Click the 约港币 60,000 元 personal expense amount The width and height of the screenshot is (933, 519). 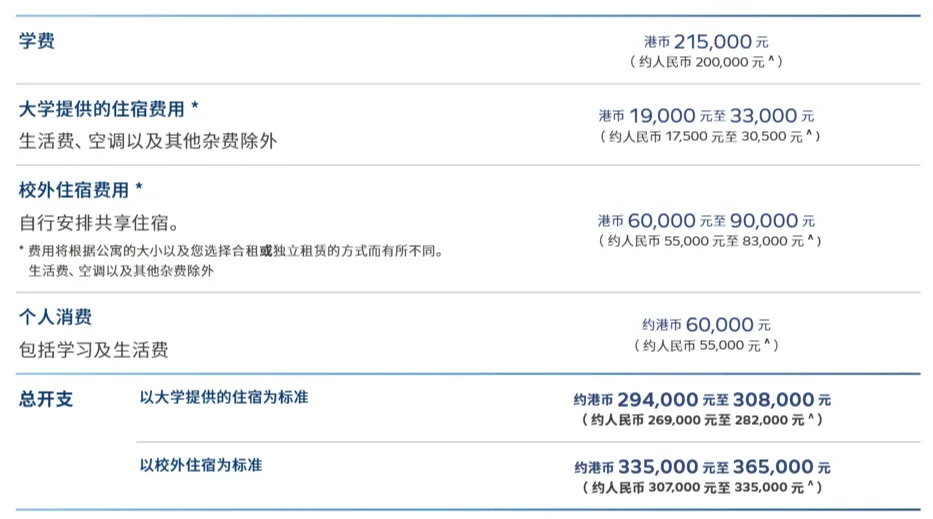pyautogui.click(x=706, y=325)
